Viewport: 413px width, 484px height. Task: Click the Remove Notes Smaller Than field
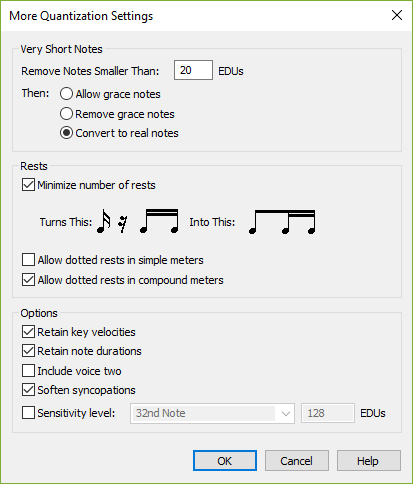(193, 70)
